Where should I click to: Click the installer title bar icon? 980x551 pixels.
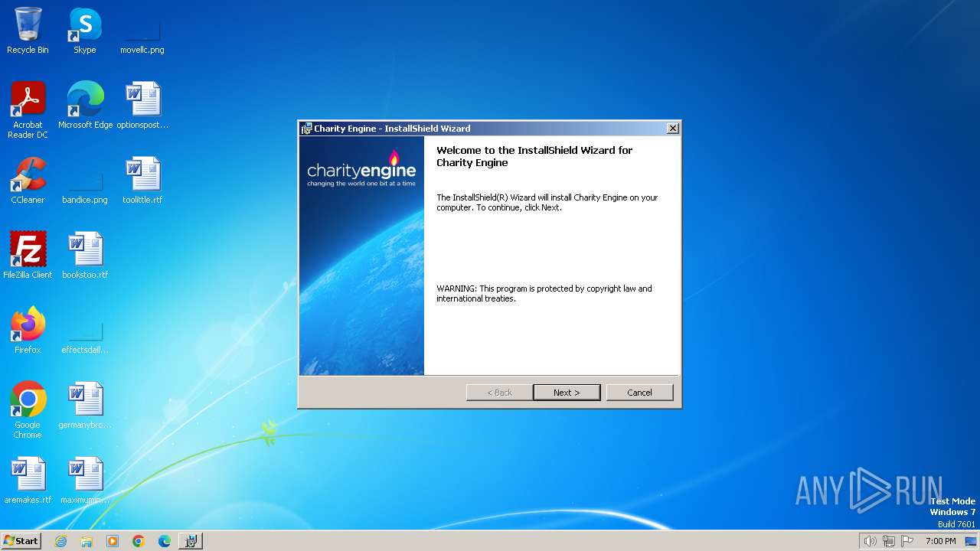[x=306, y=129]
